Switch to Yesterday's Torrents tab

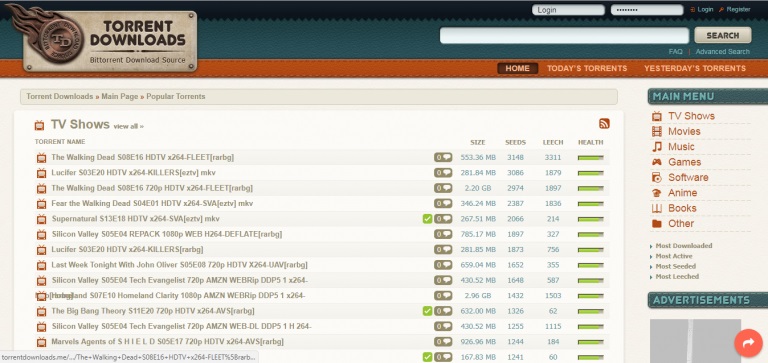coord(695,69)
